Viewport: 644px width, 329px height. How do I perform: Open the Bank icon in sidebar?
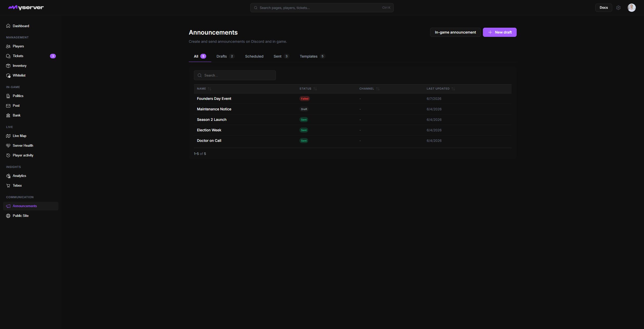point(8,115)
